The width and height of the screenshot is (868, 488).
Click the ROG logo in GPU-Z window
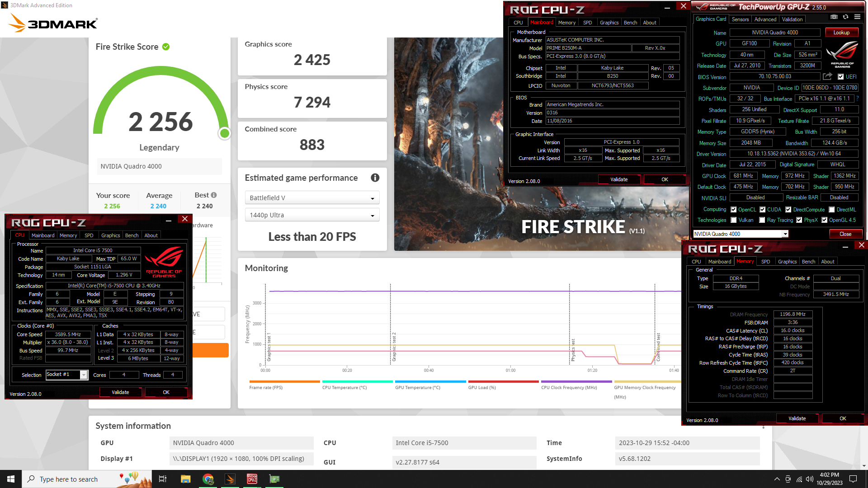click(842, 55)
